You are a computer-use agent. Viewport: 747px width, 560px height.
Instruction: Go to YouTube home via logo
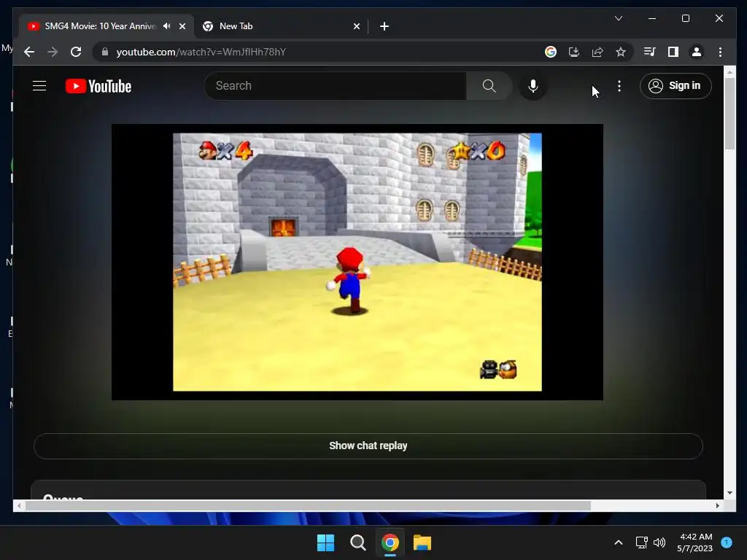(x=98, y=86)
